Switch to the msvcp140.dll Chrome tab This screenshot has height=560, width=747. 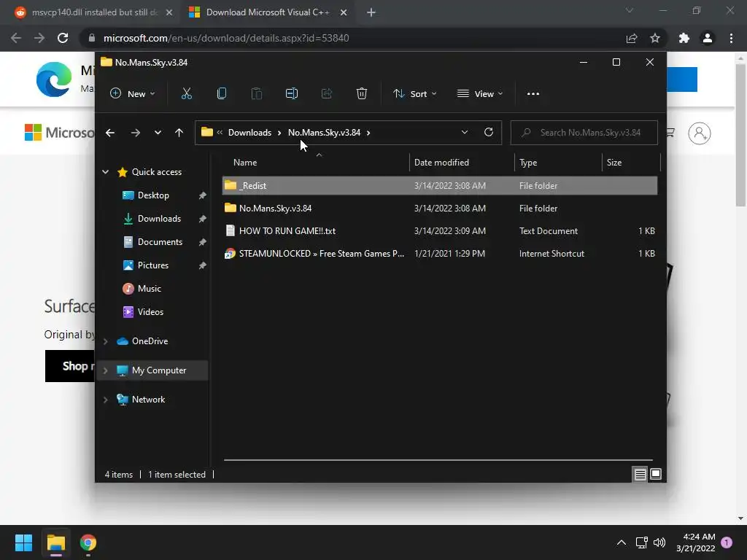(93, 12)
